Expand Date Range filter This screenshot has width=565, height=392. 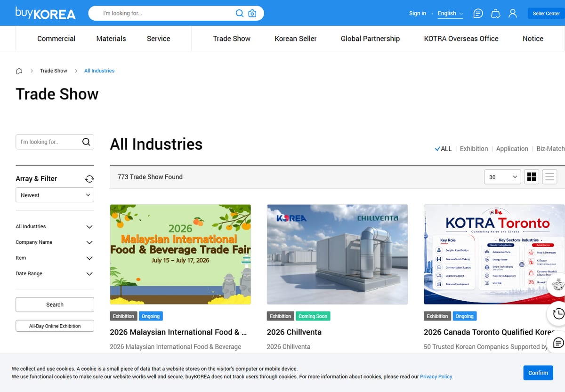[x=55, y=273]
